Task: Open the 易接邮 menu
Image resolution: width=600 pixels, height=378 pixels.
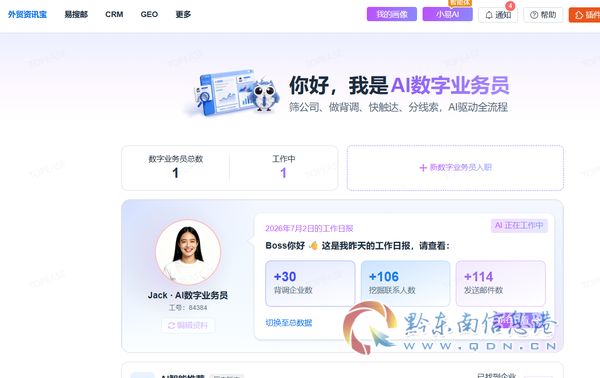Action: [76, 15]
